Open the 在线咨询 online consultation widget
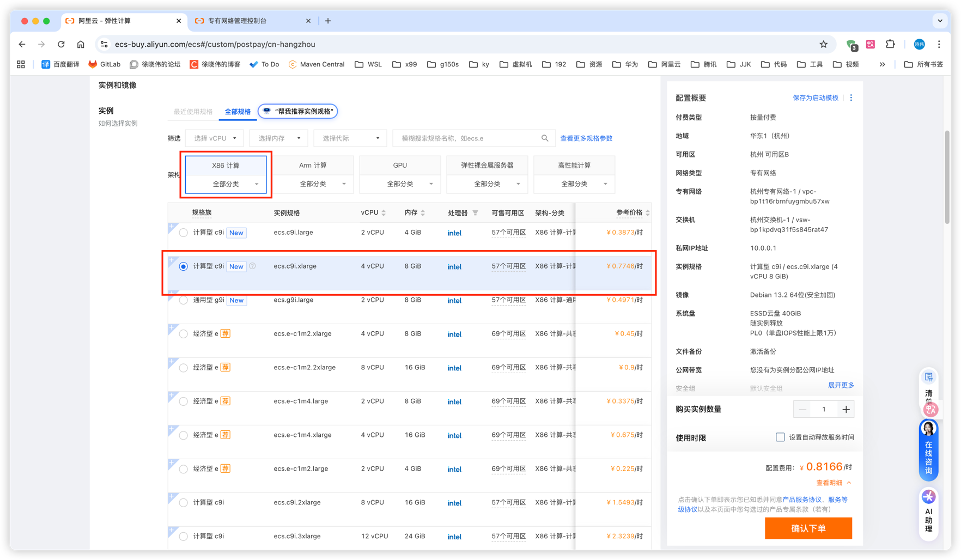Image resolution: width=961 pixels, height=560 pixels. [928, 450]
